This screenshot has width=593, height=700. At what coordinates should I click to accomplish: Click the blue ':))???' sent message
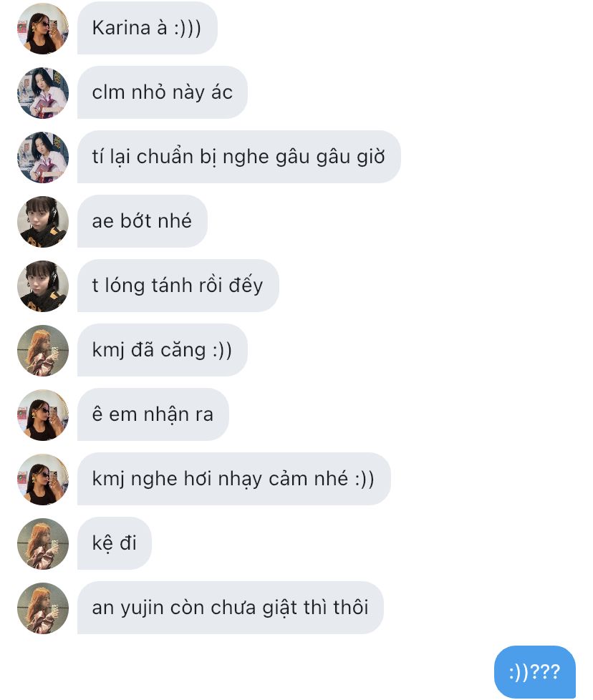(x=535, y=672)
